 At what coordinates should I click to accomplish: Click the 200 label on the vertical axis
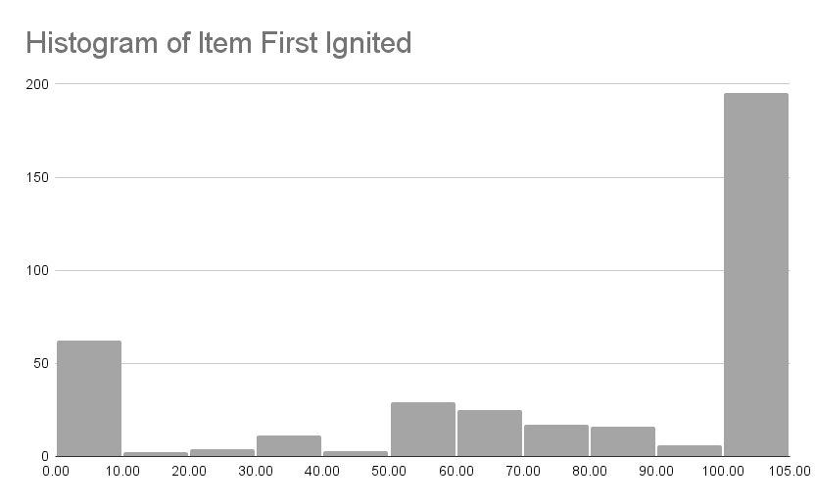(36, 84)
